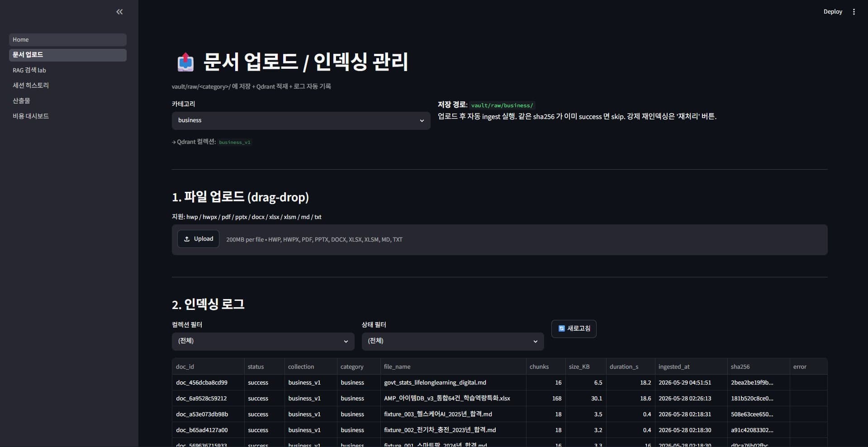This screenshot has height=447, width=868.
Task: Go to RAG 검색 lab page
Action: click(x=68, y=70)
